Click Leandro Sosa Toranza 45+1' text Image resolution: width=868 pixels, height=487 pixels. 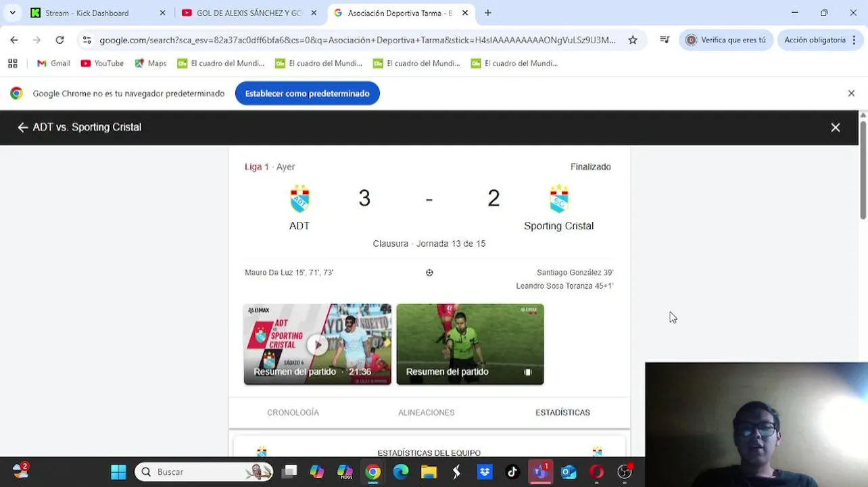[564, 286]
